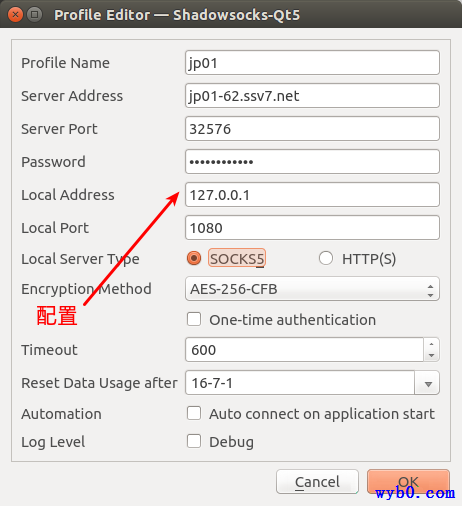Click the Local Port label
The width and height of the screenshot is (462, 506).
[x=55, y=228]
